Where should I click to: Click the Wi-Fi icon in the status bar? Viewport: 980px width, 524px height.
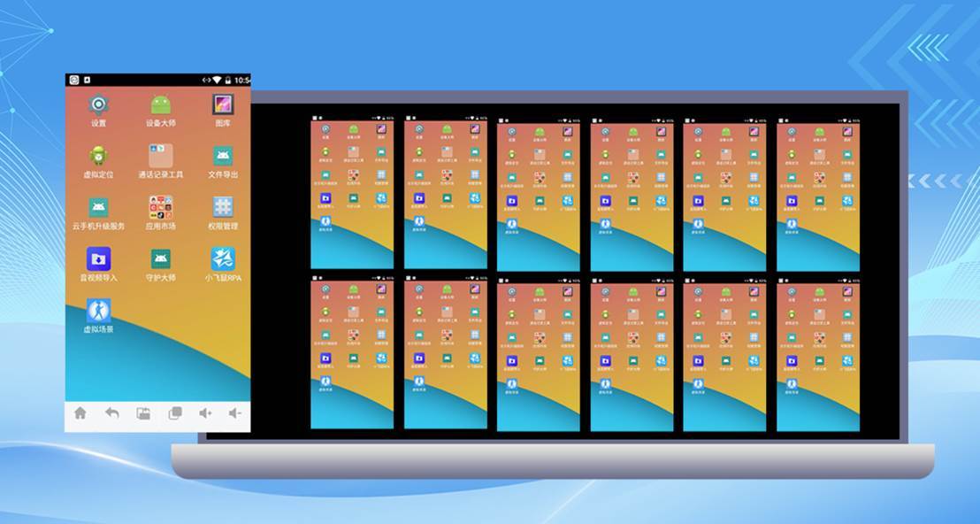pos(217,80)
